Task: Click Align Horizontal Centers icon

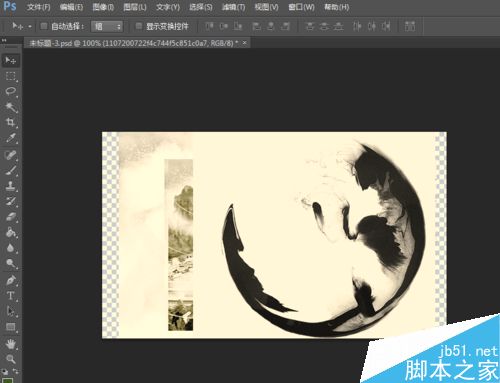Action: (x=271, y=26)
